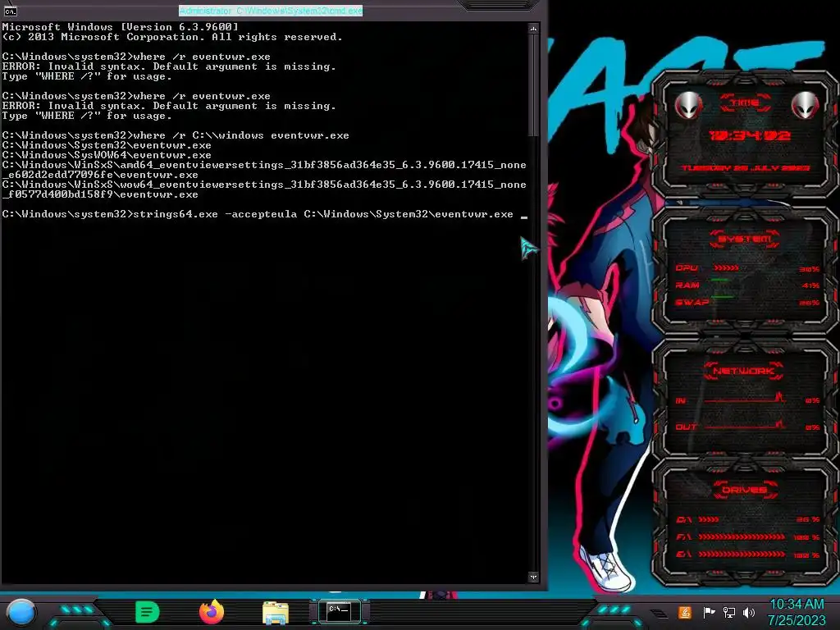Open the Action Center flag icon
Viewport: 840px width, 630px height.
click(x=709, y=612)
